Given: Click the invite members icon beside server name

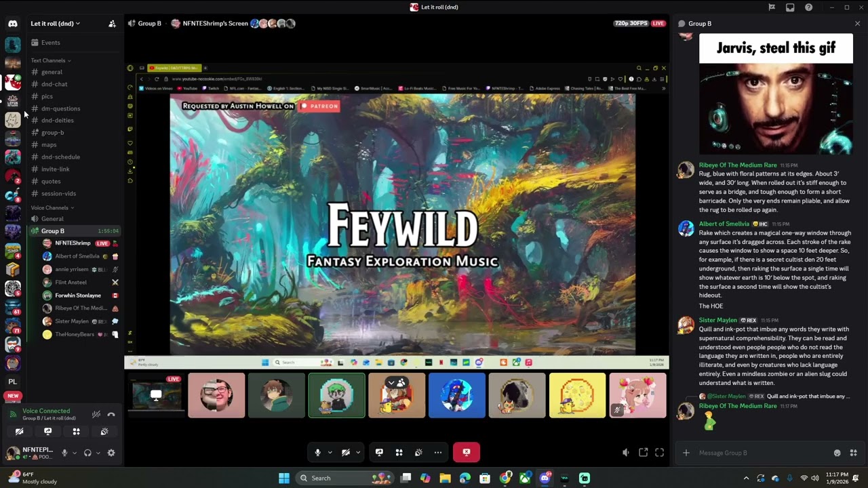Looking at the screenshot, I should point(112,24).
